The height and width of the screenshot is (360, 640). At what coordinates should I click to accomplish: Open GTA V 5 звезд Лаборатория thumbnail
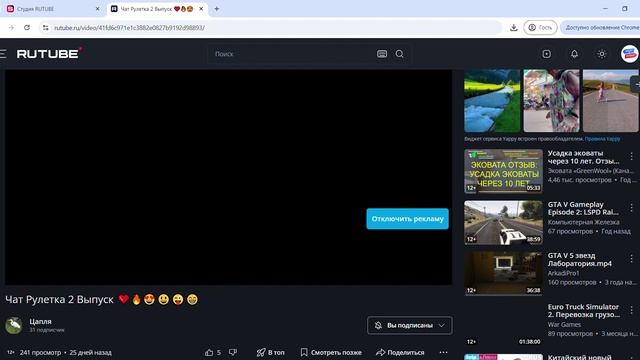pos(503,273)
